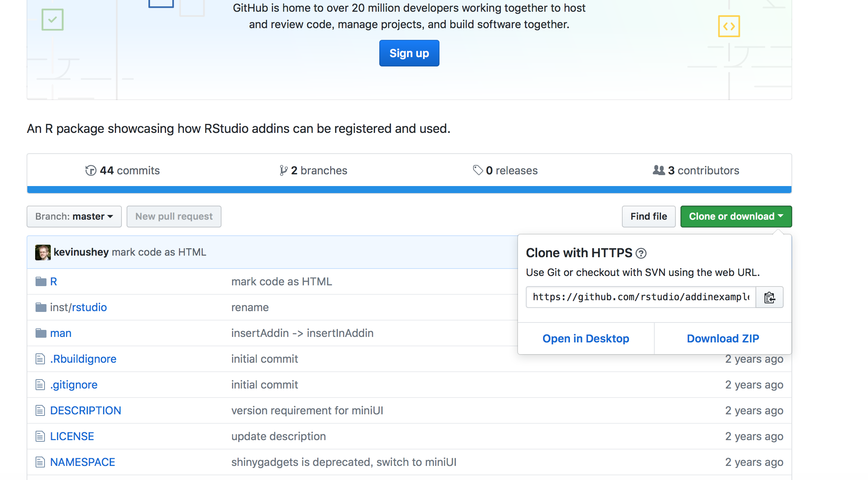Viewport: 868px width, 480px height.
Task: Click Open in Desktop
Action: coord(586,339)
